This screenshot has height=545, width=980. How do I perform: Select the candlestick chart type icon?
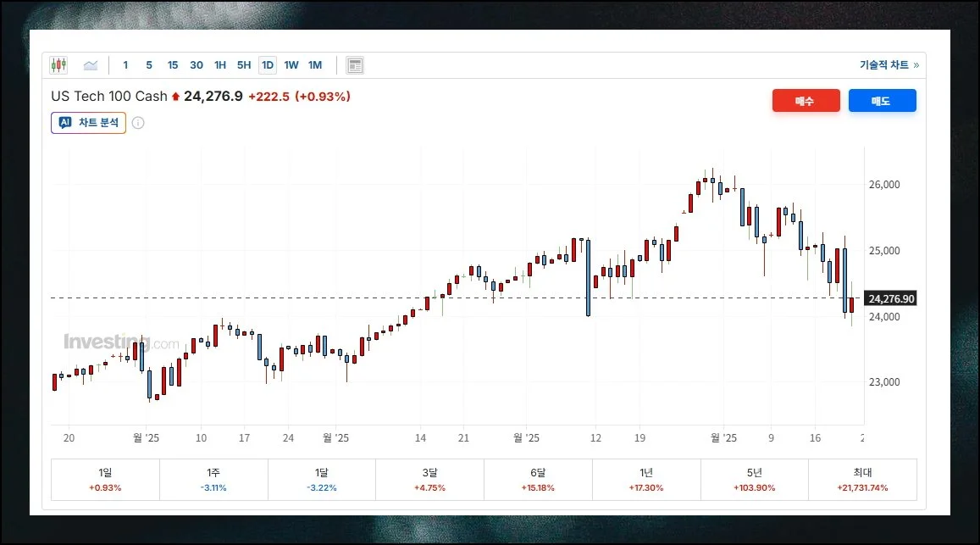58,65
